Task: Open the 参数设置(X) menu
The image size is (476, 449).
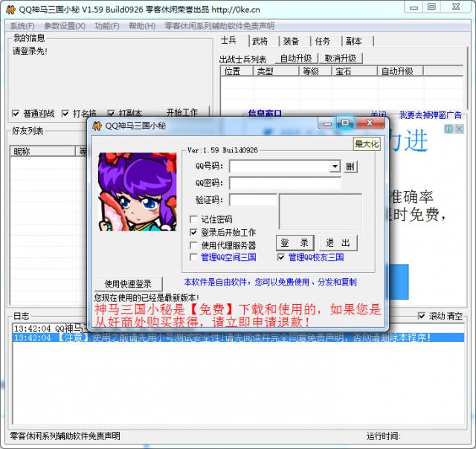Action: (65, 26)
